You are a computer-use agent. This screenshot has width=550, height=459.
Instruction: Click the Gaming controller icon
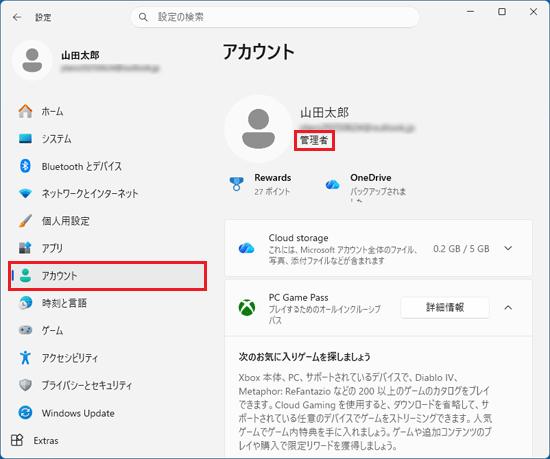(x=25, y=330)
